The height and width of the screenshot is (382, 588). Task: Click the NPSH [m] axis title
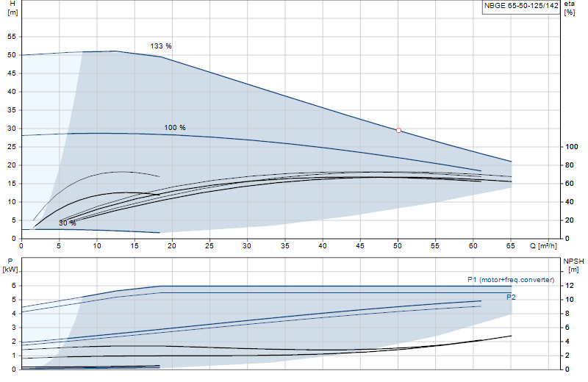click(x=574, y=265)
